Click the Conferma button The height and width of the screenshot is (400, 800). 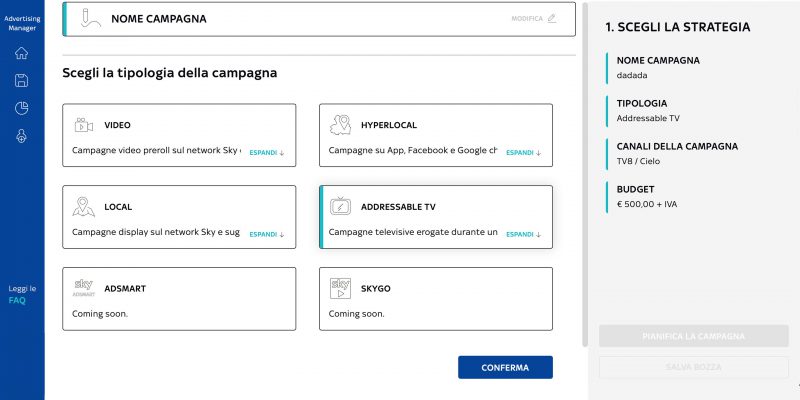pos(505,367)
